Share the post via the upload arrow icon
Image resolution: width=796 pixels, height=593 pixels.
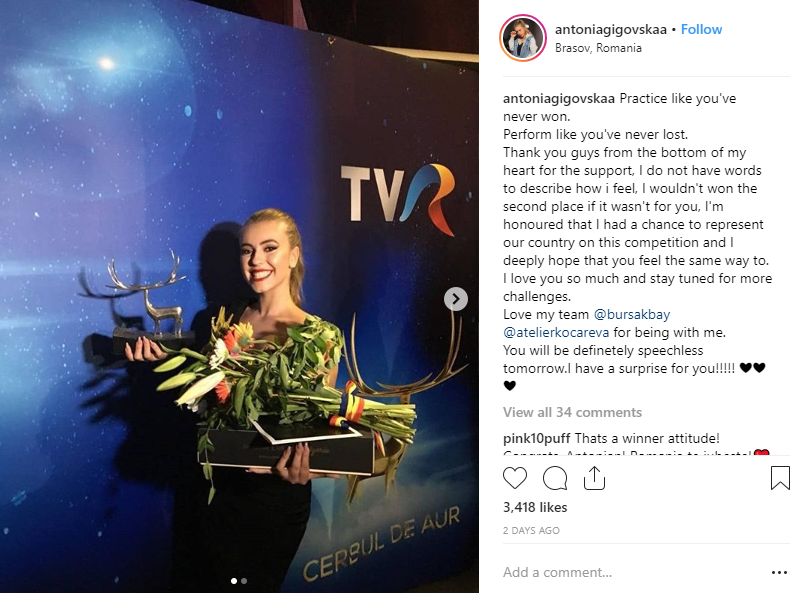pos(594,478)
